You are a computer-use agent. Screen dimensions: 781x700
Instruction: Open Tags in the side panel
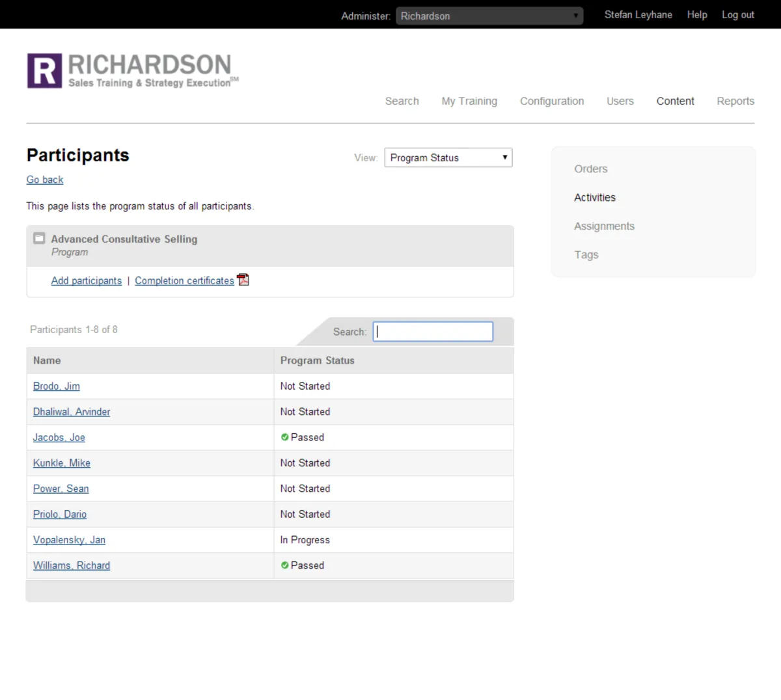586,254
